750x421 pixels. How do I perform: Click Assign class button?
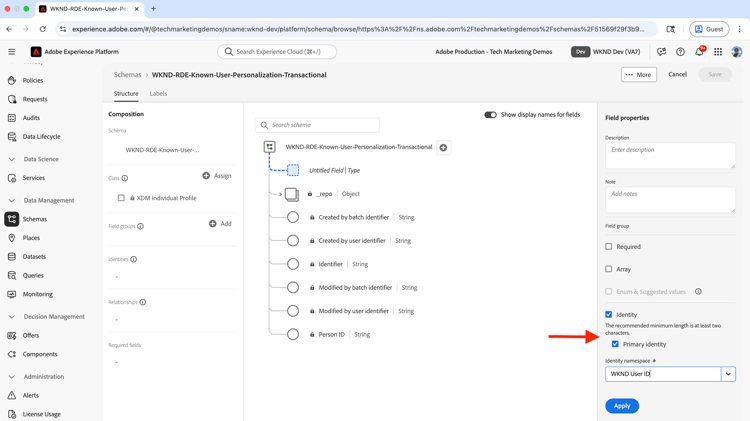point(217,176)
